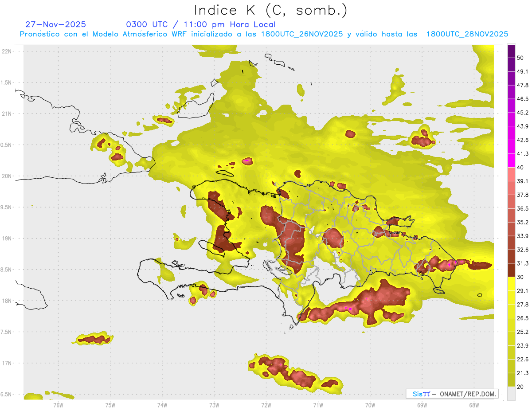Click the legend value "23.9"
The width and height of the screenshot is (532, 411).
[x=522, y=346]
